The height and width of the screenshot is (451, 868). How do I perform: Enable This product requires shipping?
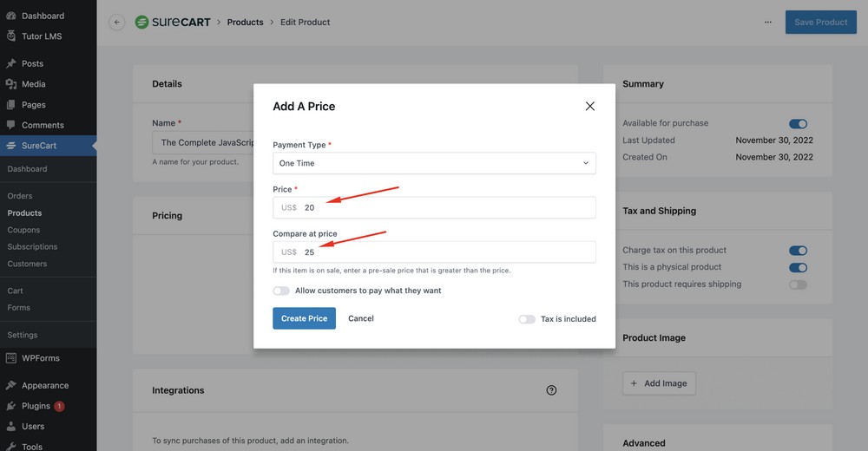(x=798, y=284)
